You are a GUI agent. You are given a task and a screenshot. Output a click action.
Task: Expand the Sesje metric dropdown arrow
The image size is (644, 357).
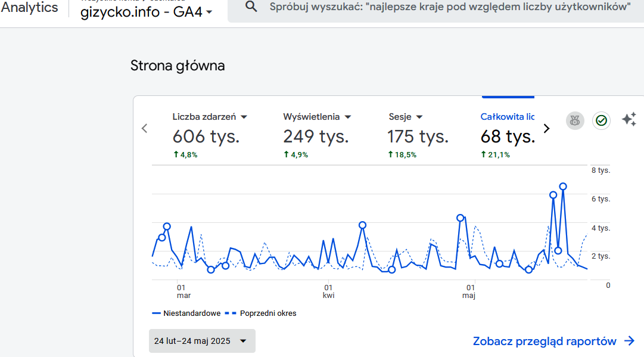pyautogui.click(x=419, y=117)
